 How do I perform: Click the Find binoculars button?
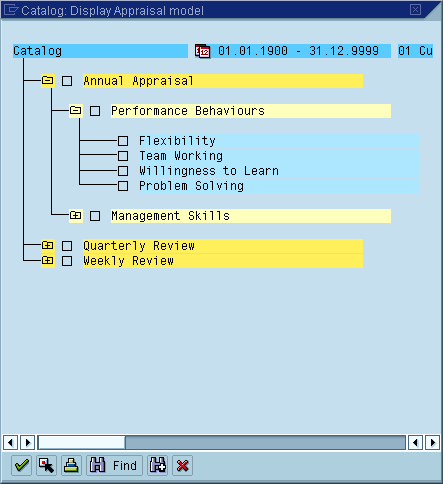(114, 465)
